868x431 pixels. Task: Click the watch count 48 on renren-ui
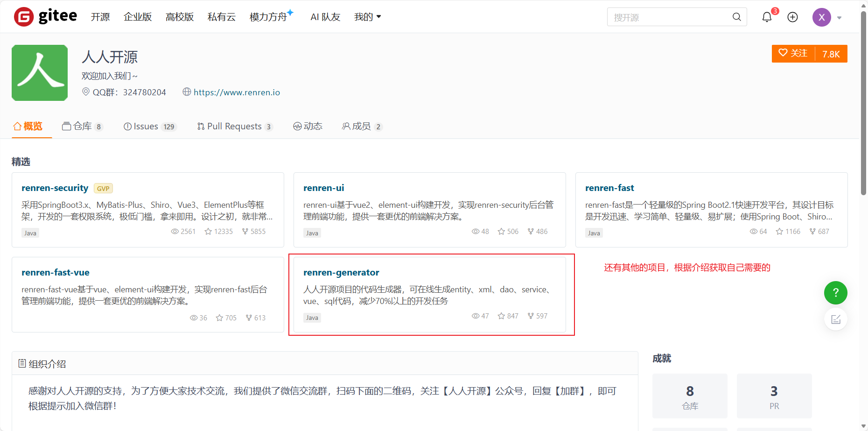coord(480,231)
